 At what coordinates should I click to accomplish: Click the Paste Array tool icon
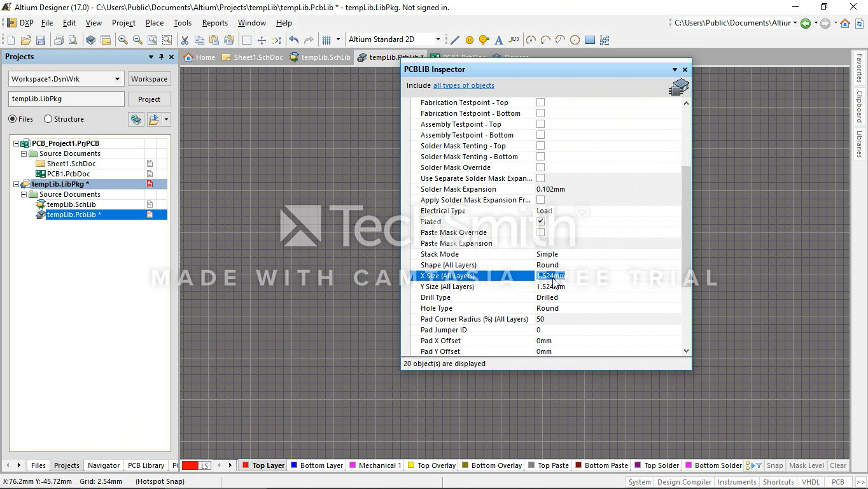point(605,40)
